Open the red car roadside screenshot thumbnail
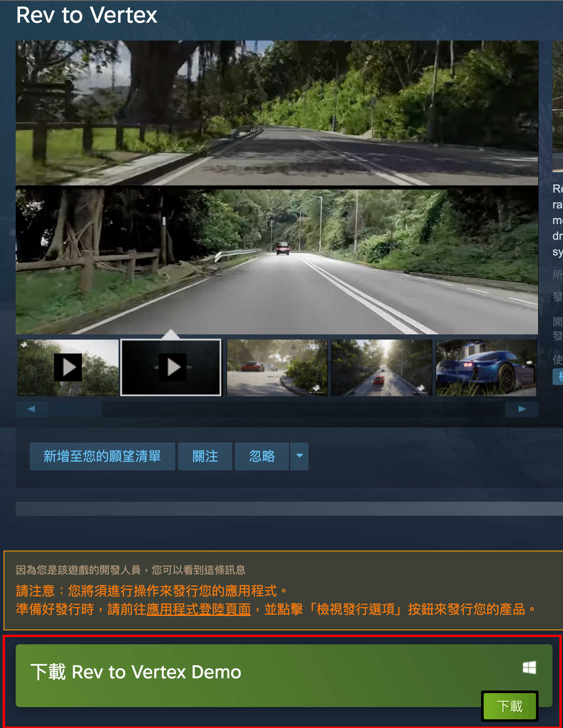Screen dimensions: 563x728 pos(277,367)
